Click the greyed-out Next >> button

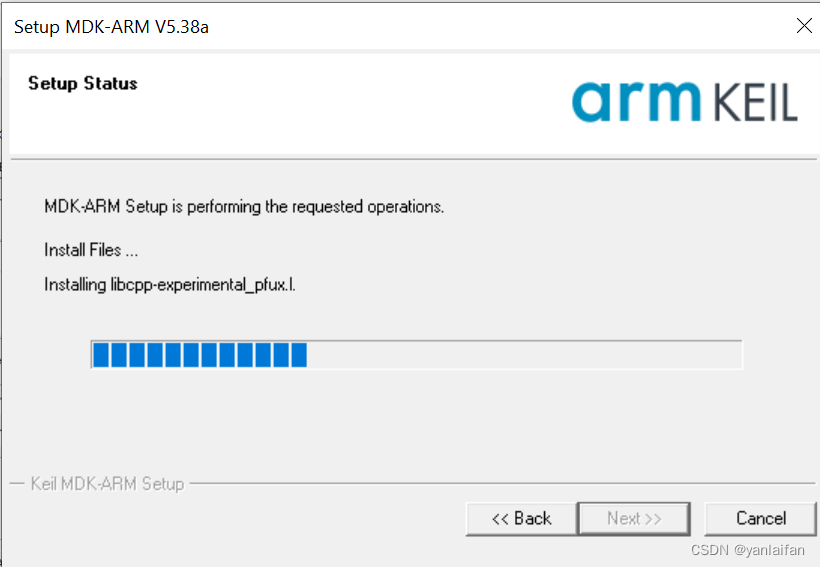634,518
